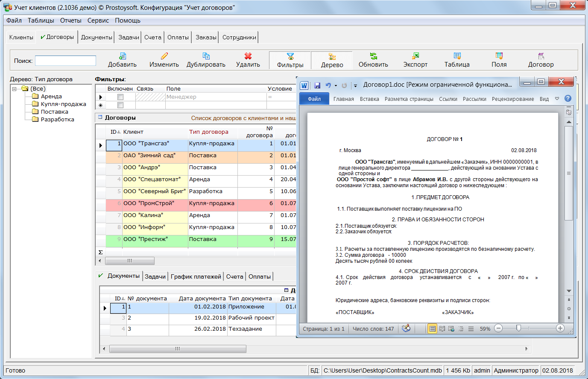Open the Word Quick Access Toolbar dropdown

click(355, 85)
